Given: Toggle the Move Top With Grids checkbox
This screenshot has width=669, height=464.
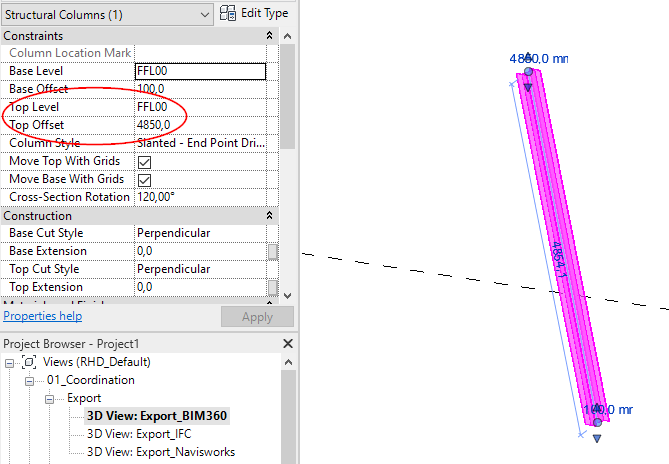Looking at the screenshot, I should [x=145, y=162].
